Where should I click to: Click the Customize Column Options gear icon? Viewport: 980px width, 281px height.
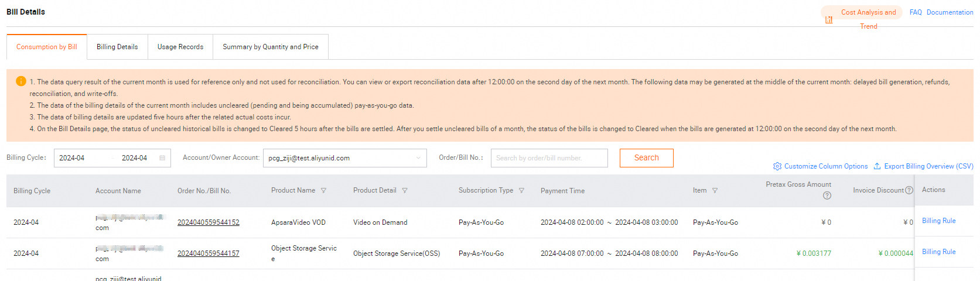(777, 166)
